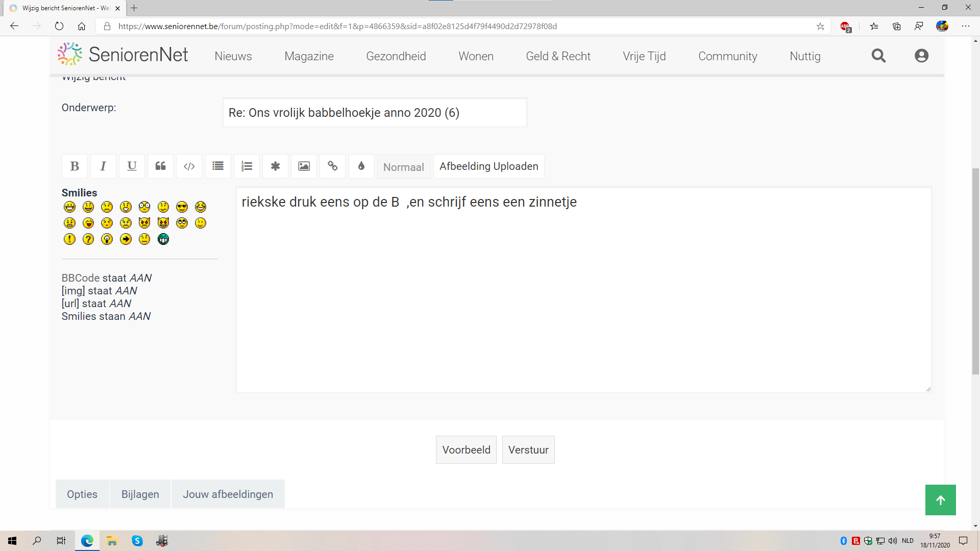Insert image tag with picture icon
The height and width of the screenshot is (551, 980).
coord(304,166)
